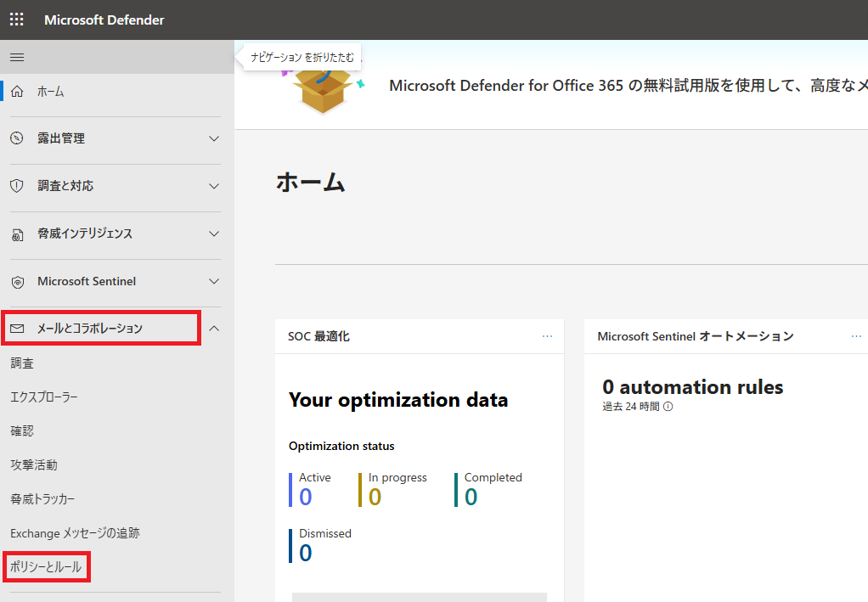Open 脅威トラッカー in the sidebar
The width and height of the screenshot is (868, 602).
[x=42, y=499]
